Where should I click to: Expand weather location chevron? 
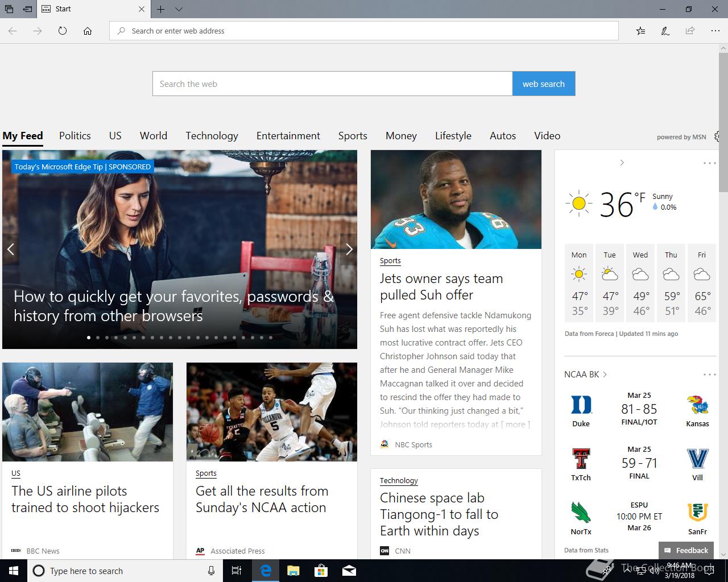pyautogui.click(x=622, y=163)
